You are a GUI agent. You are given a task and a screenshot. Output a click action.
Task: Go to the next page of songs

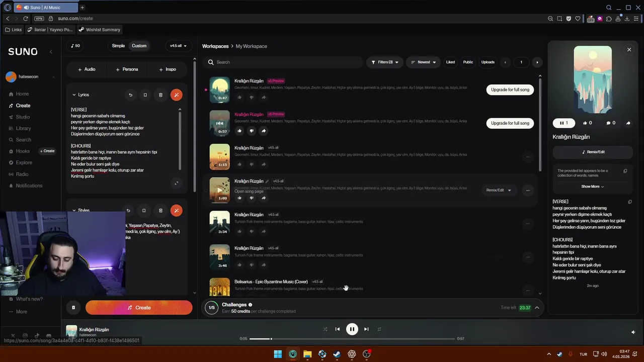point(537,62)
